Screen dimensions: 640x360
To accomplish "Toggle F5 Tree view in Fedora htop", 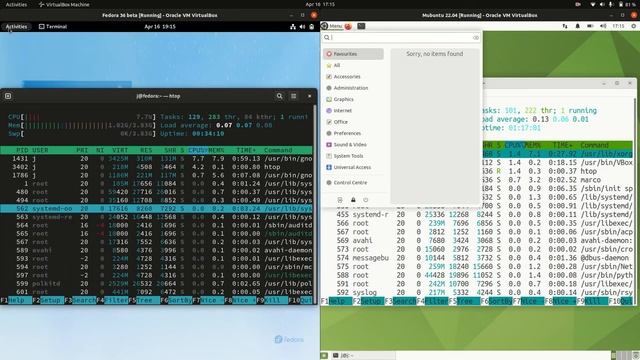I will [144, 300].
